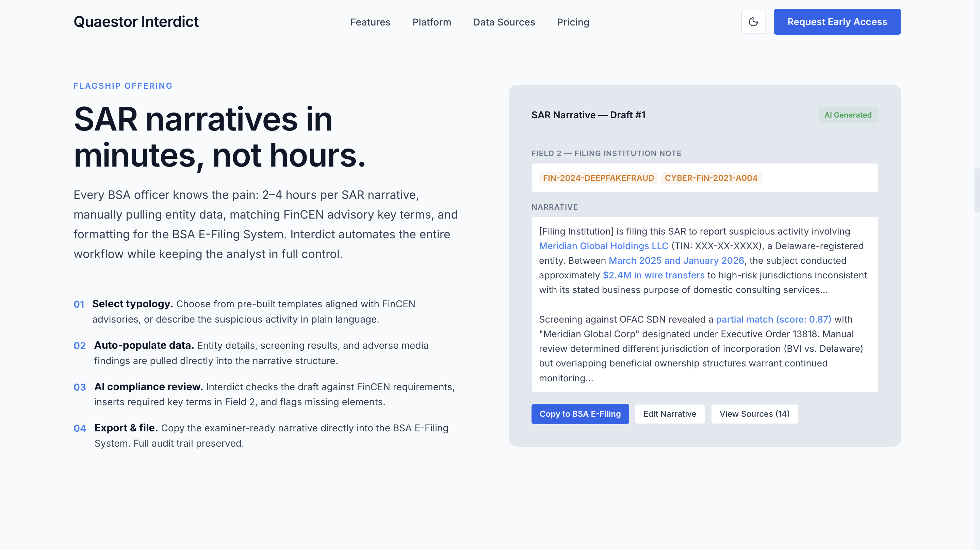Click the step 01 Select typology number
The image size is (980, 550).
click(79, 304)
